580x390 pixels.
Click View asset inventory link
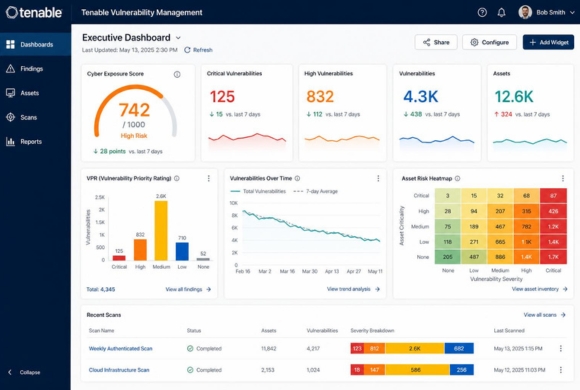tap(539, 289)
